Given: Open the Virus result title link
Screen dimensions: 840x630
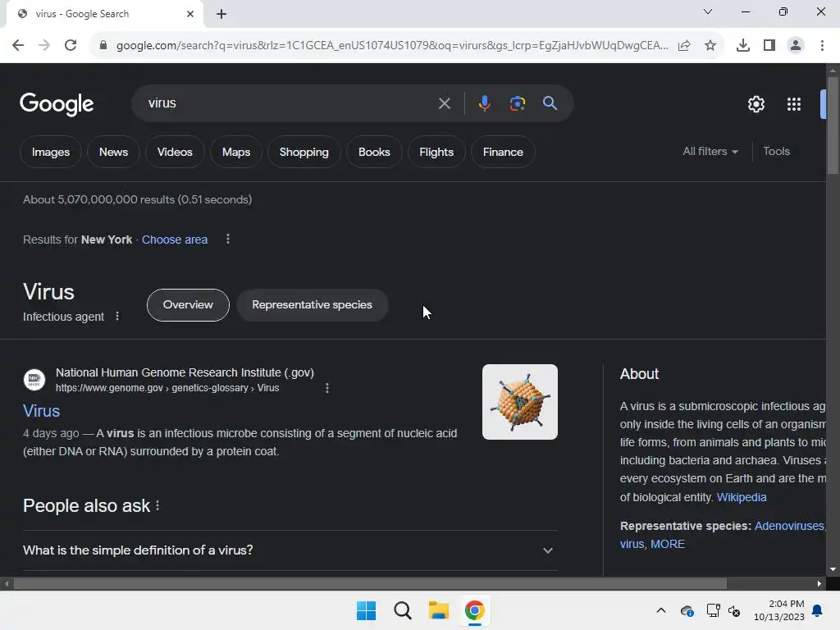Looking at the screenshot, I should click(41, 411).
